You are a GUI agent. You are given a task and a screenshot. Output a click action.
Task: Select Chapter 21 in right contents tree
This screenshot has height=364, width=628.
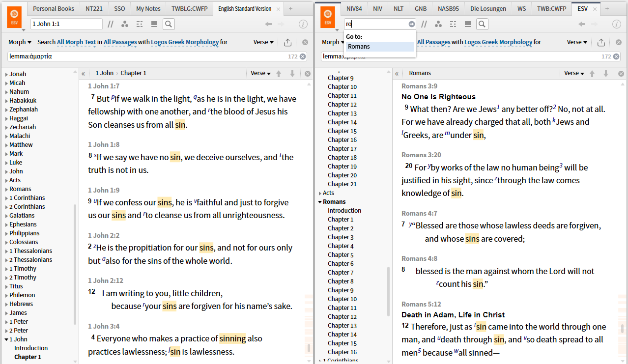(x=342, y=184)
